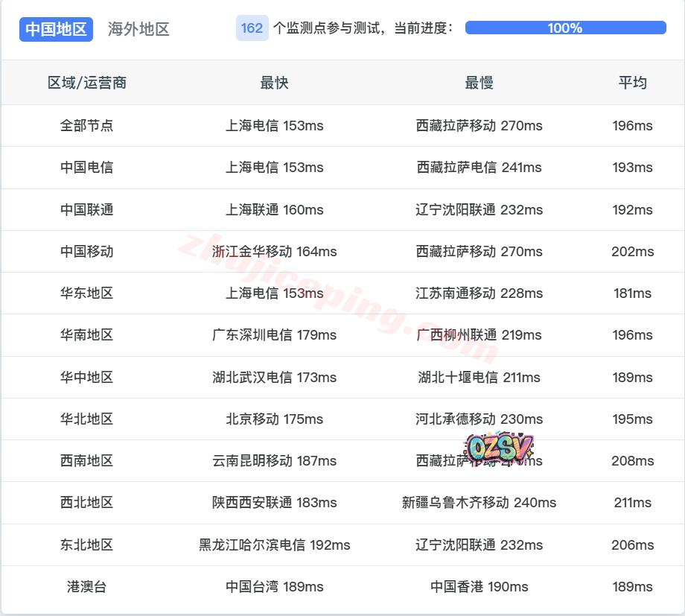Image resolution: width=685 pixels, height=616 pixels.
Task: Select 中国香港 190ms cell
Action: click(x=479, y=587)
